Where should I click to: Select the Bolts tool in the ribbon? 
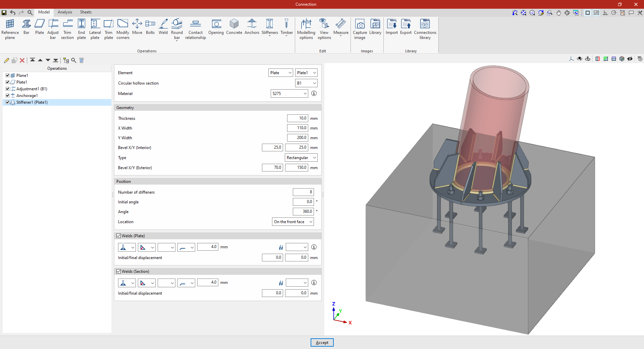pos(150,27)
